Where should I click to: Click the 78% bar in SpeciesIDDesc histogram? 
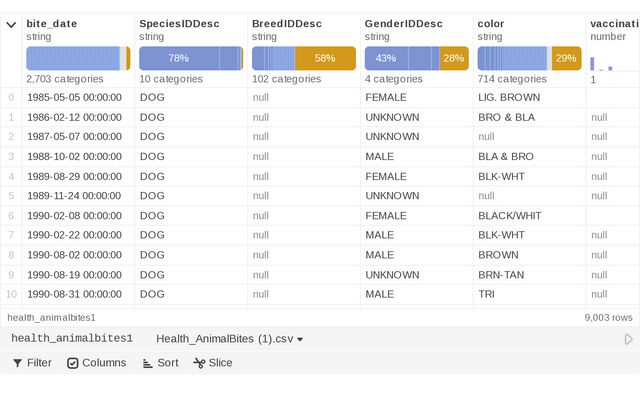179,59
